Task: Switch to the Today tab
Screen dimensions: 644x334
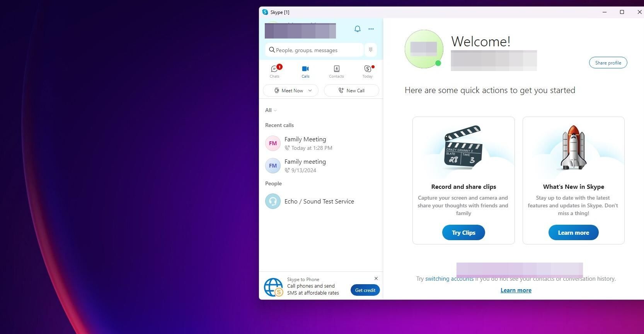Action: tap(368, 71)
